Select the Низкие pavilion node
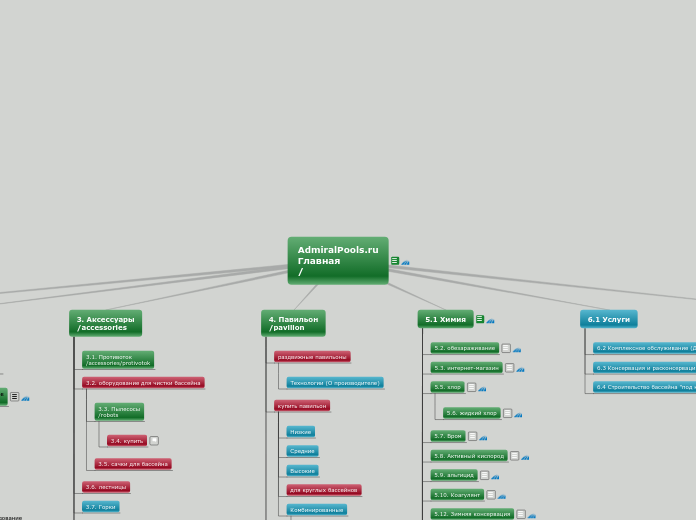696x520 pixels. [301, 432]
